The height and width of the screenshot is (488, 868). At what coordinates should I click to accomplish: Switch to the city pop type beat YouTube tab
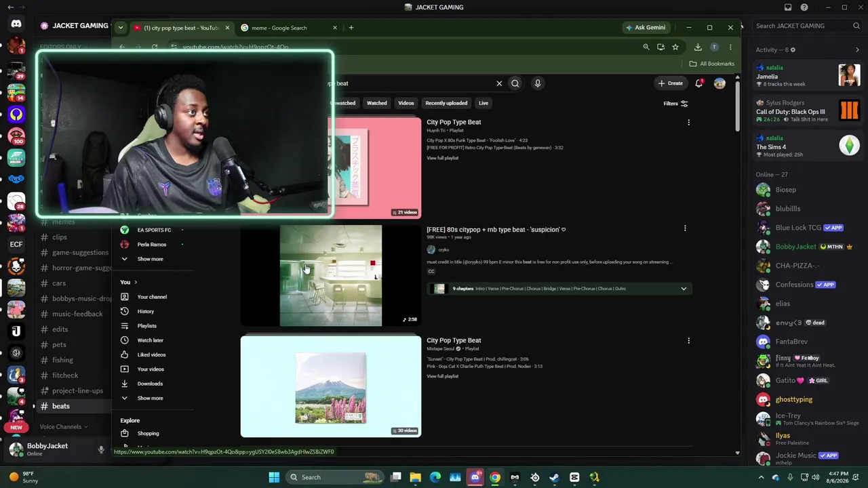click(181, 28)
